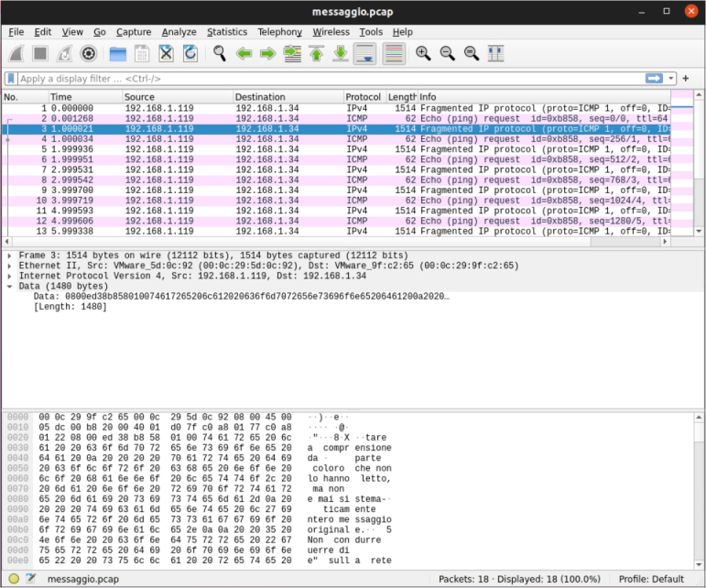Click the packet list horizontal scrollbar
This screenshot has height=588, width=706.
point(336,242)
